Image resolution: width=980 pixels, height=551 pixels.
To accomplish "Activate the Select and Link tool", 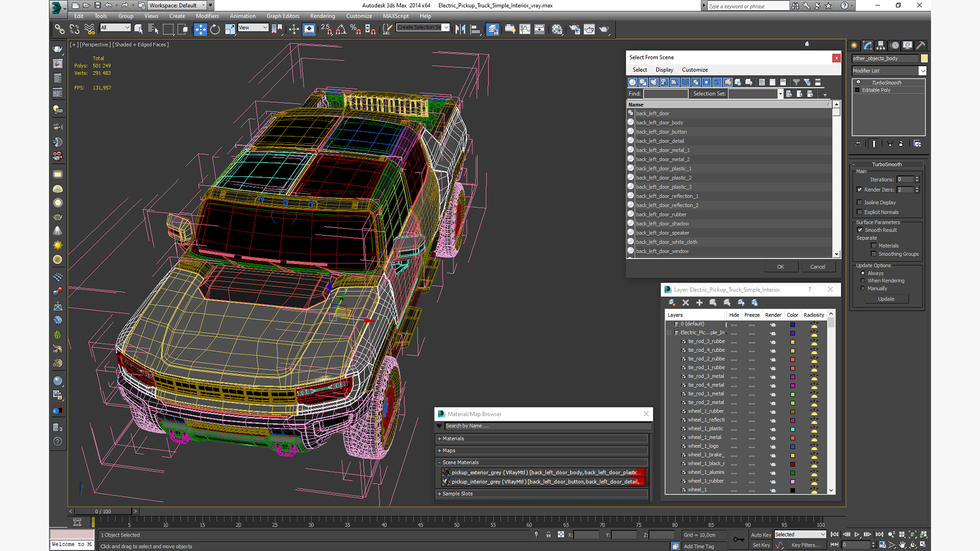I will pyautogui.click(x=60, y=29).
